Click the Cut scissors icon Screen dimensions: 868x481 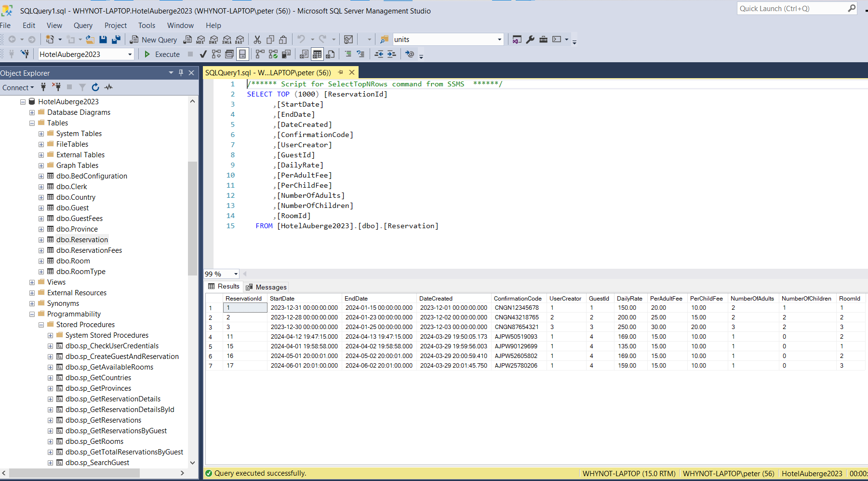point(257,40)
